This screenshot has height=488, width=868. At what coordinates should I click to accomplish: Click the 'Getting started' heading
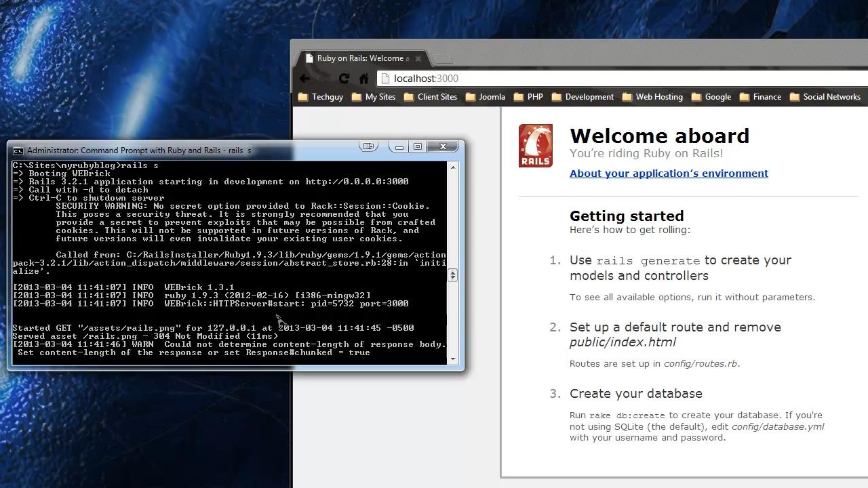[x=627, y=216]
